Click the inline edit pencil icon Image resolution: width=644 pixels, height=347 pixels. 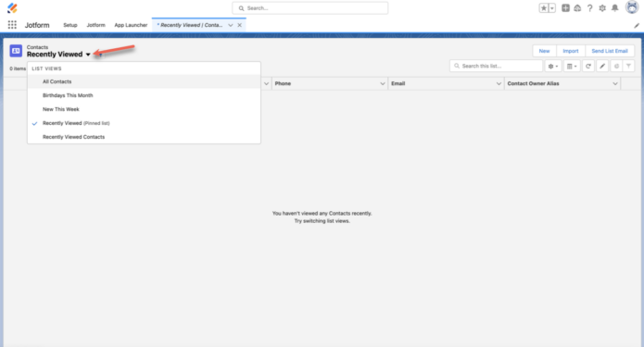pyautogui.click(x=602, y=66)
